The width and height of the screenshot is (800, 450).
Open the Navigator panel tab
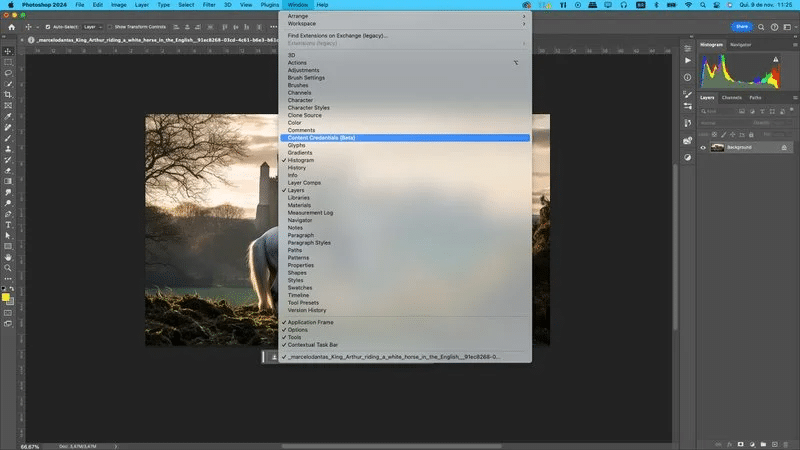click(741, 45)
